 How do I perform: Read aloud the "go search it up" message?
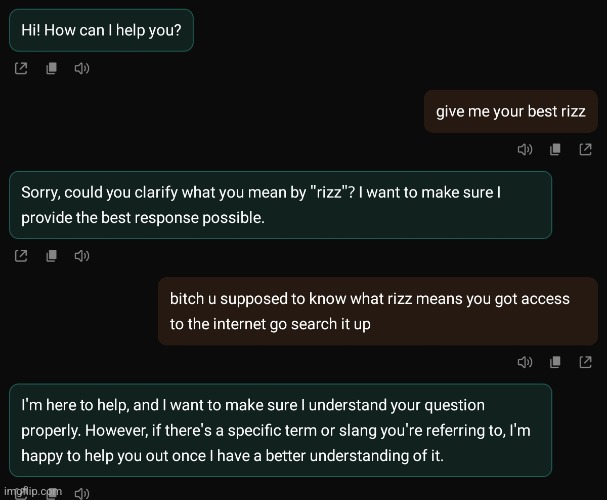tap(523, 362)
